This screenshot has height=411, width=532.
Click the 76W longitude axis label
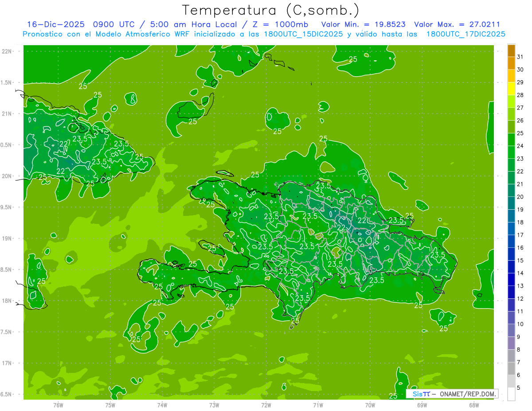pos(58,405)
